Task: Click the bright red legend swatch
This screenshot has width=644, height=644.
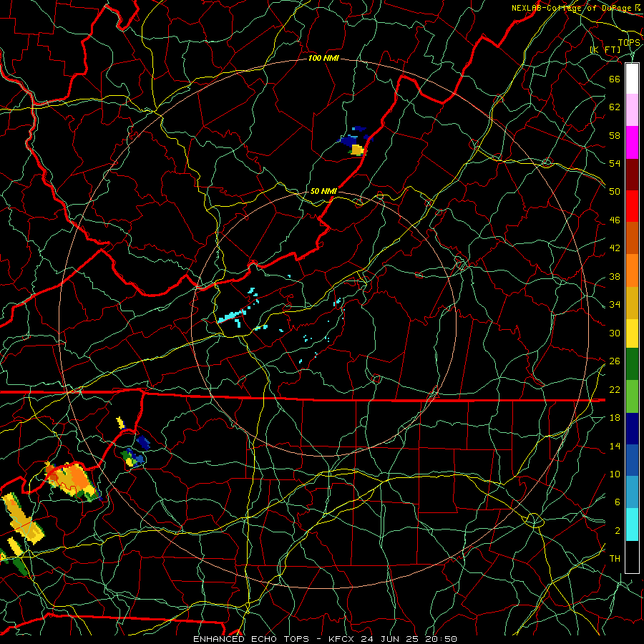Action: [x=632, y=206]
